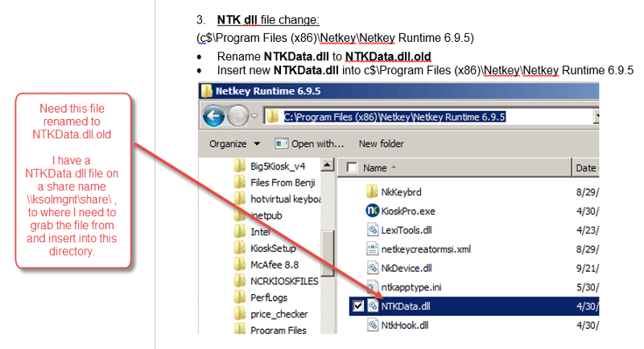Click the Netkey Runtime 6.9.5 title bar
Viewport: 644px width, 349px height.
pyautogui.click(x=398, y=91)
